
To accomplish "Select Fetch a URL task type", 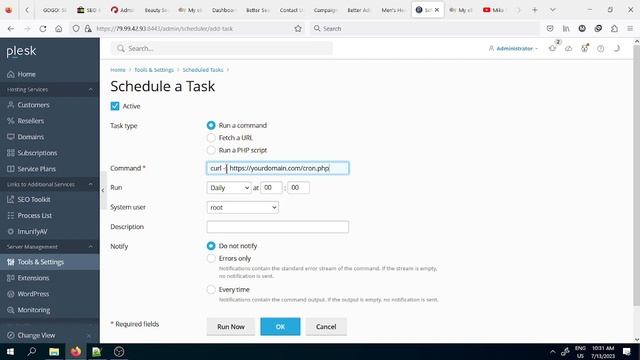I will pyautogui.click(x=211, y=138).
